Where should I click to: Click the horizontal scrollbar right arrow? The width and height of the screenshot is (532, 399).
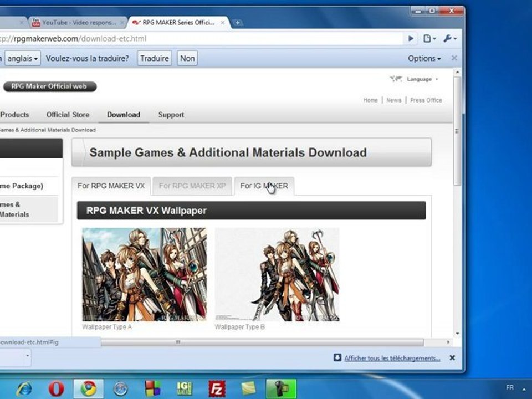pyautogui.click(x=448, y=342)
